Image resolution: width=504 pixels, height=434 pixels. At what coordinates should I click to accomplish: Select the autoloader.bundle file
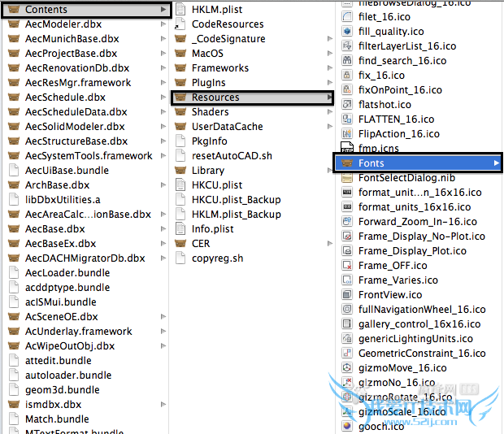pos(68,375)
